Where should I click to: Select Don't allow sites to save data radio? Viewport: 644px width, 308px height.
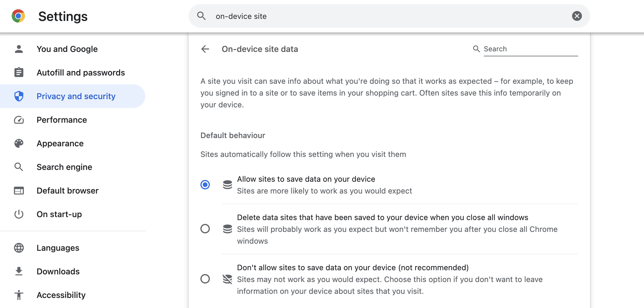pos(205,279)
